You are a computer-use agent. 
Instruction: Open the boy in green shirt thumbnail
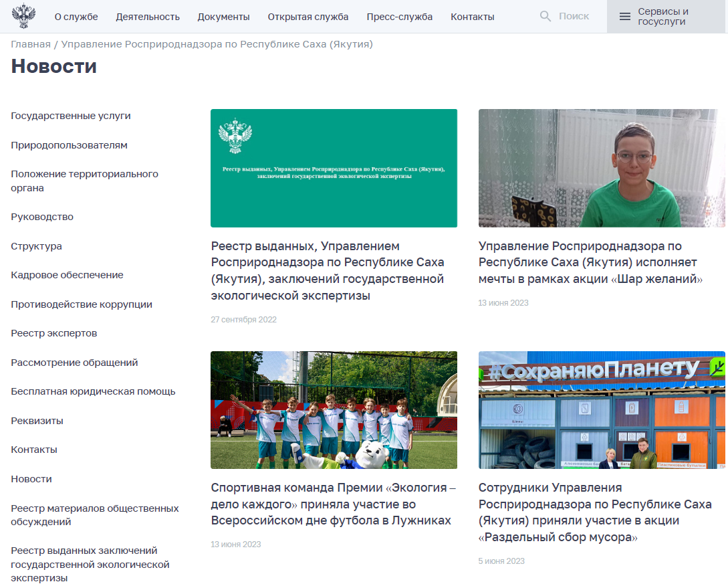click(601, 168)
